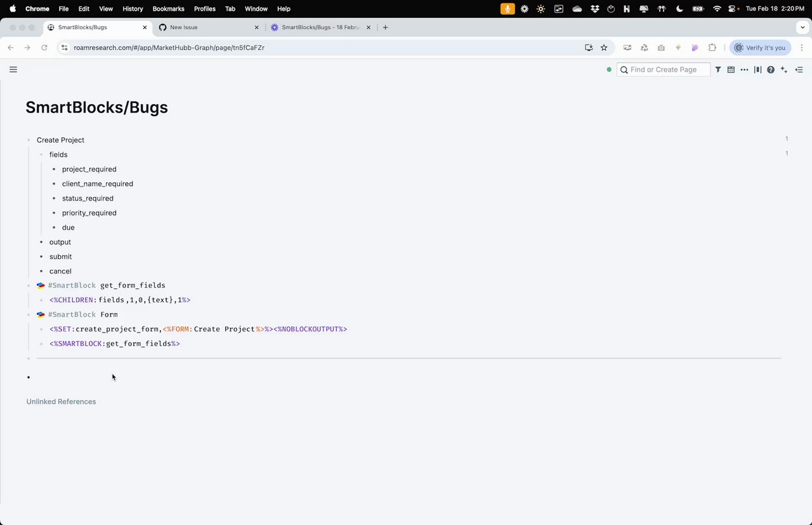
Task: Click the recycle arrows extension icon
Action: (644, 48)
